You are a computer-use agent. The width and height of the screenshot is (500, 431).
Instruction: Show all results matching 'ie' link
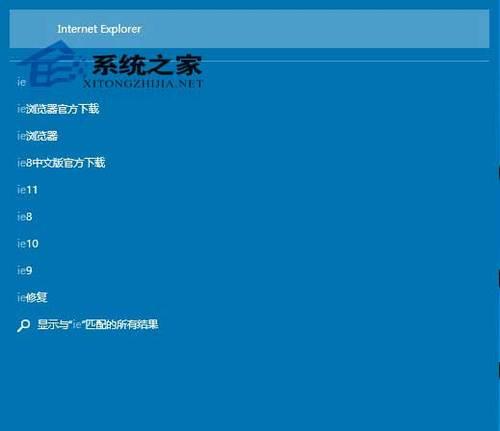tap(98, 324)
